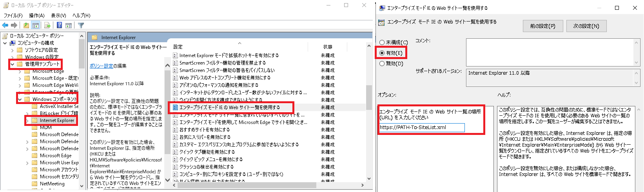
Task: Toggle the Show/Hide Console Tree icon
Action: click(36, 25)
